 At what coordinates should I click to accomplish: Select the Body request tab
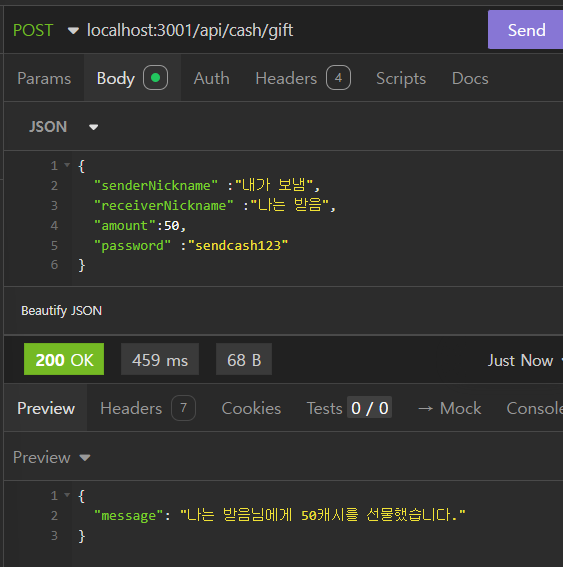[x=132, y=78]
